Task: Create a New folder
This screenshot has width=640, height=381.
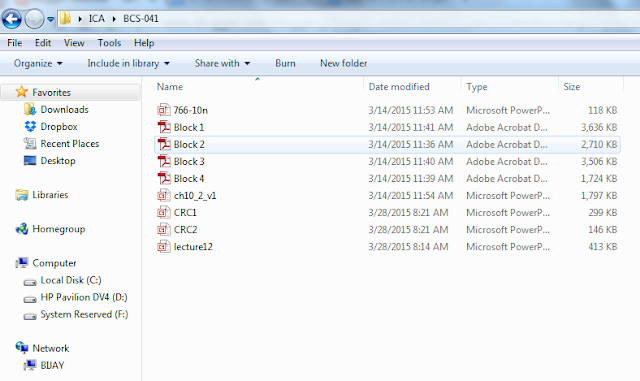Action: tap(344, 63)
